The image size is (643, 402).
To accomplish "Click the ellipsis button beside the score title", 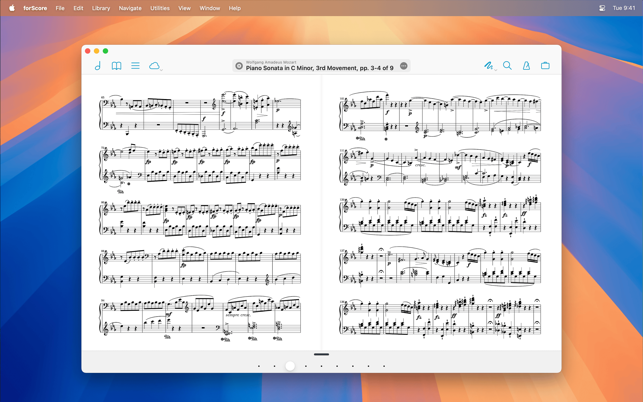I will tap(404, 66).
